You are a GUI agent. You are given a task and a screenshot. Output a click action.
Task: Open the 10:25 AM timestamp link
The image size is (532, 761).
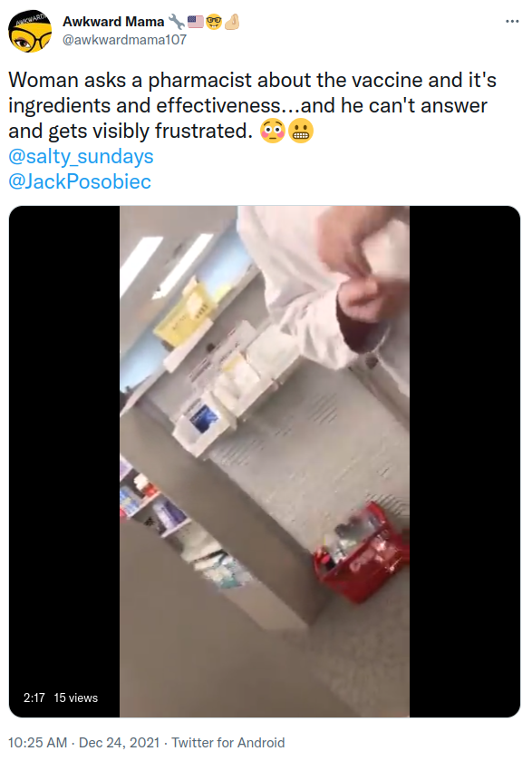tap(38, 743)
